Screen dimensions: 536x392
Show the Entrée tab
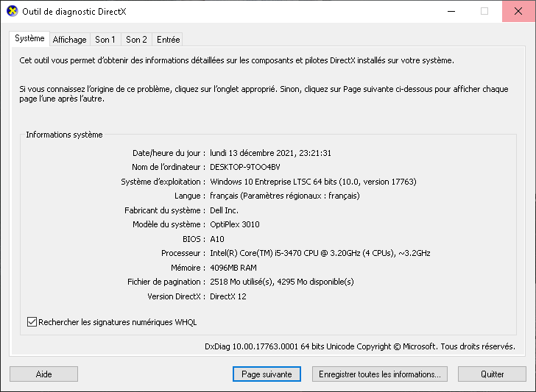point(168,40)
